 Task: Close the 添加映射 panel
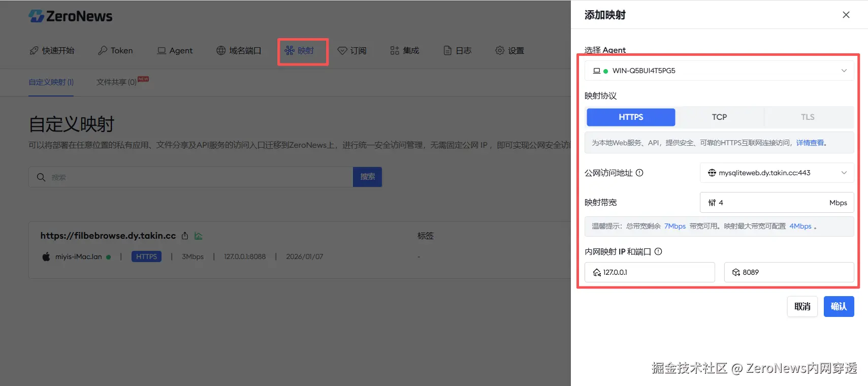point(846,15)
